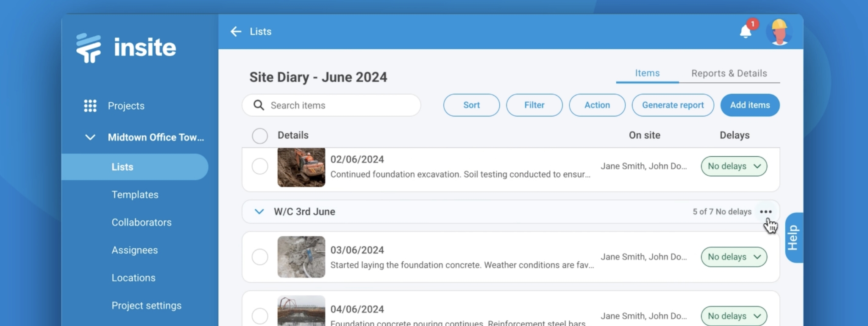Click the magnifier search icon
Image resolution: width=868 pixels, height=326 pixels.
[x=259, y=105]
